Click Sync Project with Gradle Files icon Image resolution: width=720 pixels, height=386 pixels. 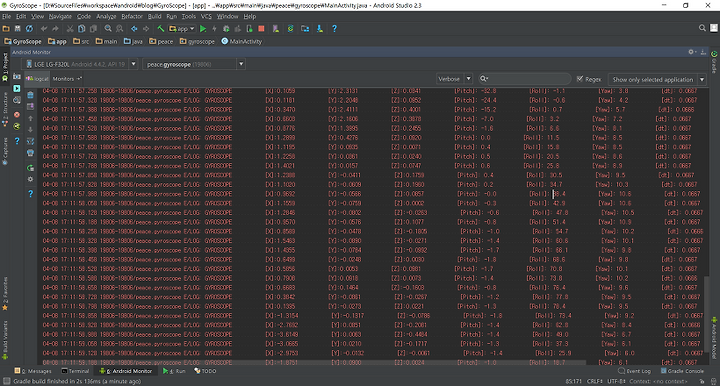290,28
